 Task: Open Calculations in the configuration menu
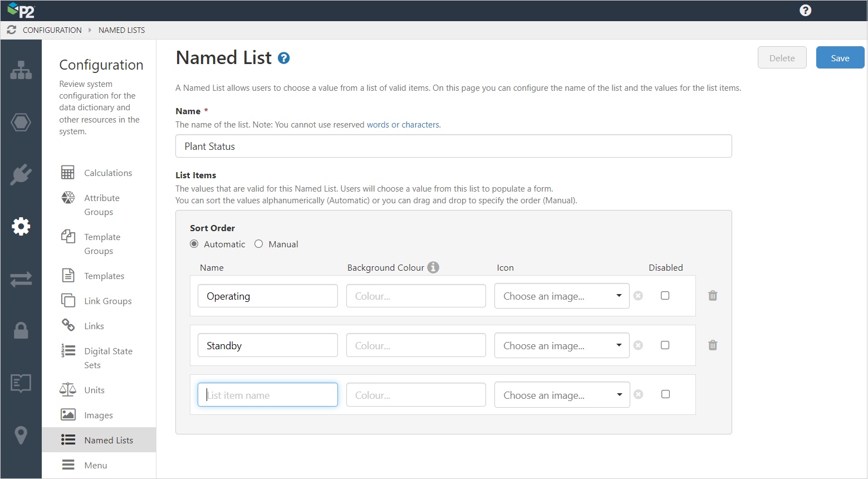click(x=108, y=173)
